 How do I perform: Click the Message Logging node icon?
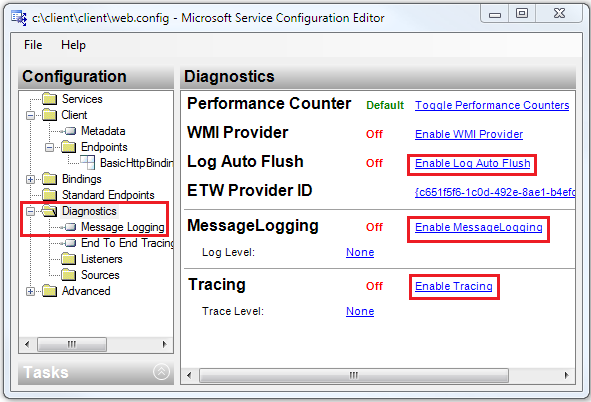[x=70, y=227]
